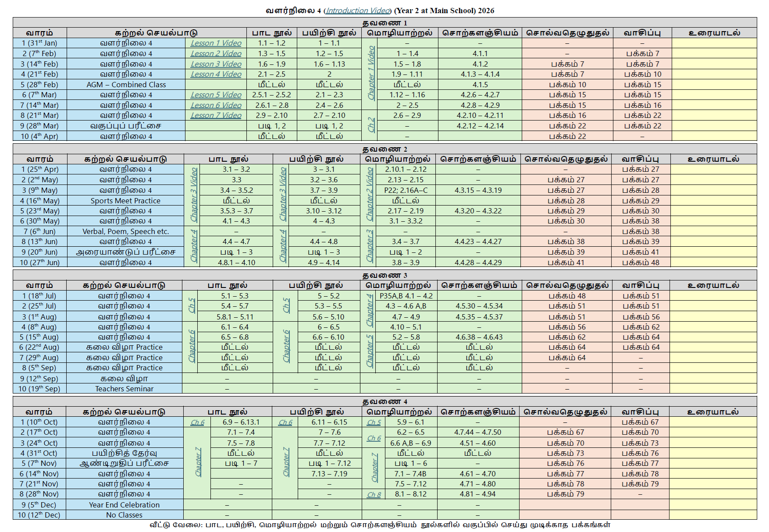Viewport: 769px width, 532px height.
Task: Open the Lesson 1 Video link
Action: (x=216, y=43)
